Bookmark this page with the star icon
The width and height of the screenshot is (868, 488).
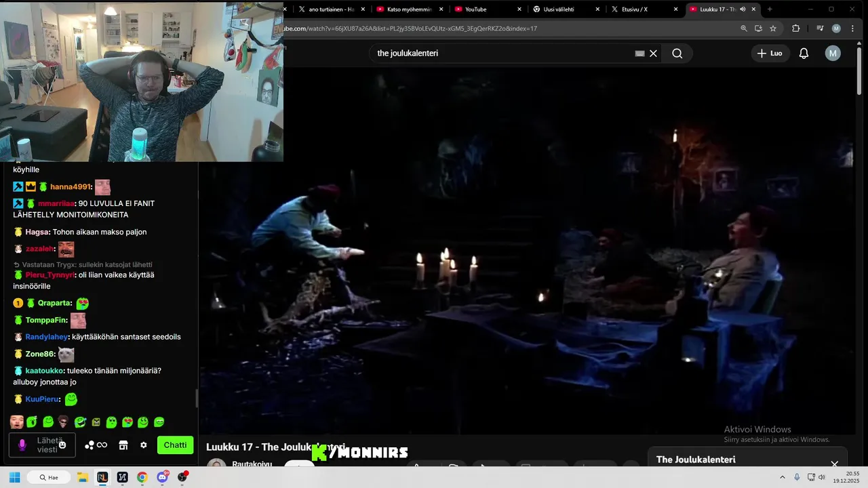773,28
